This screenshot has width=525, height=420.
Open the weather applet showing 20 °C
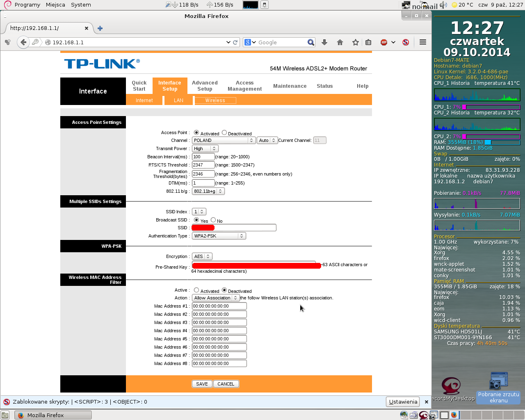point(462,5)
